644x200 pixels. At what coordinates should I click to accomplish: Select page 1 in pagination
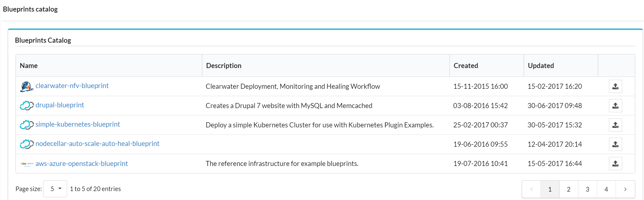(550, 189)
